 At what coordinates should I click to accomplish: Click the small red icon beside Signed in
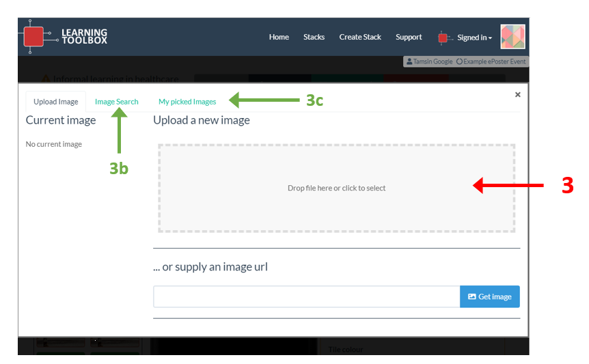[443, 38]
